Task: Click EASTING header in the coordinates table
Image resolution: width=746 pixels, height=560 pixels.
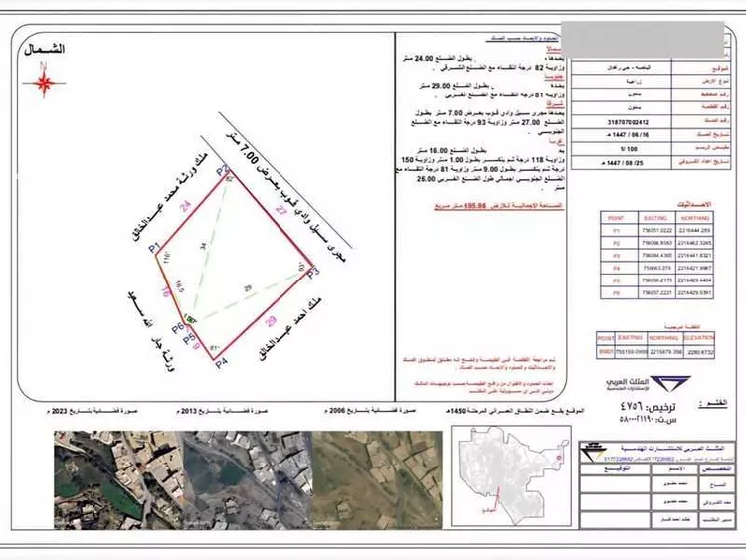Action: (654, 218)
